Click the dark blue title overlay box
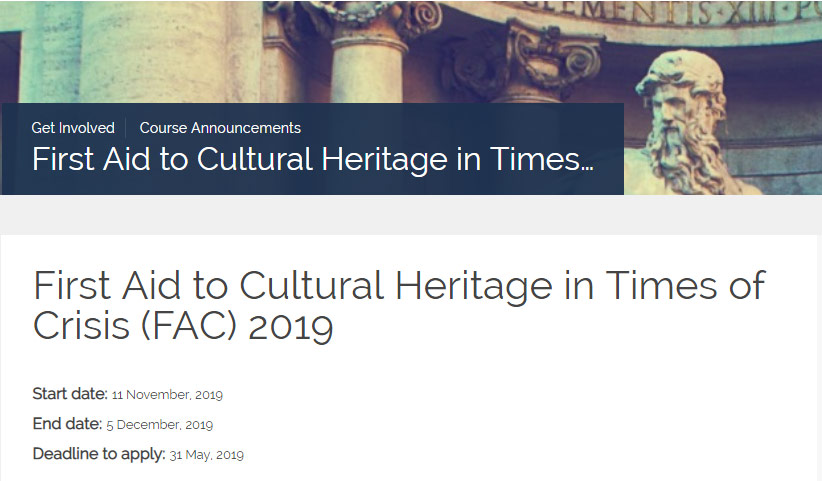822x481 pixels. tap(313, 149)
